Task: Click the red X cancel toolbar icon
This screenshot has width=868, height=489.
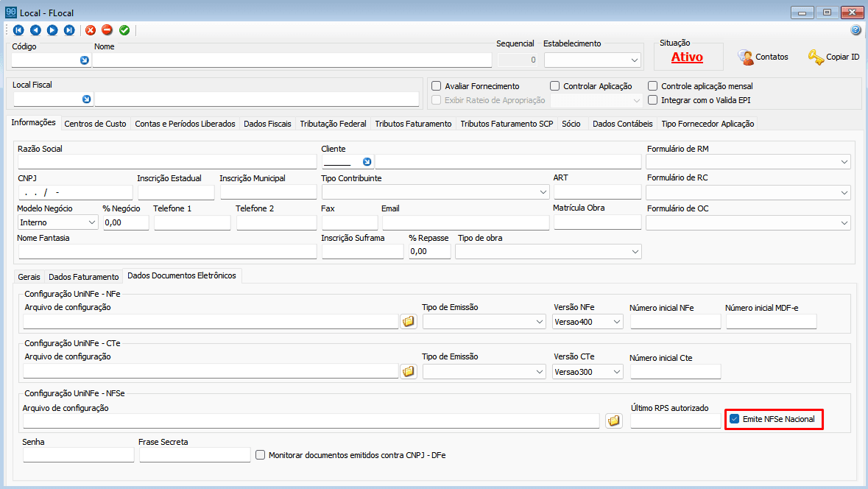Action: pos(91,30)
